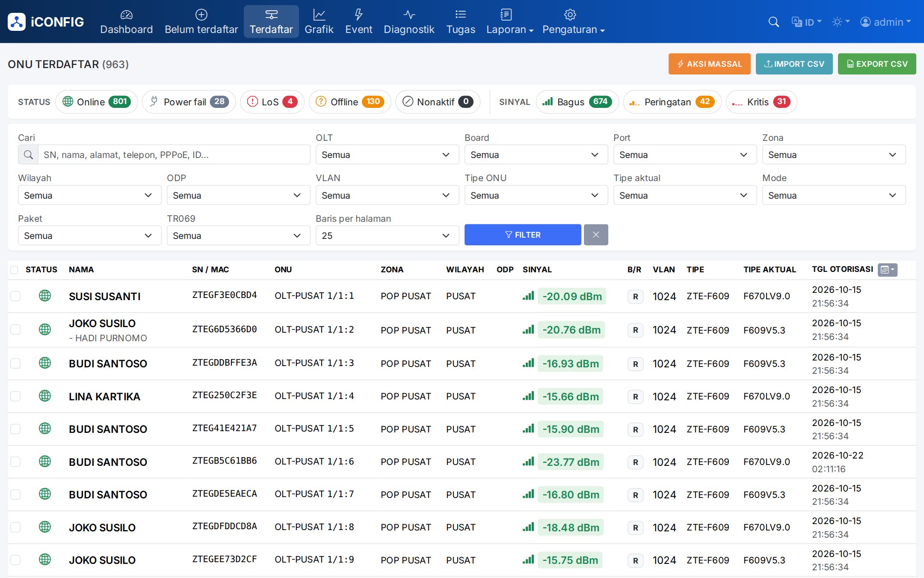Open the OLT filter dropdown
924x578 pixels.
pyautogui.click(x=387, y=155)
